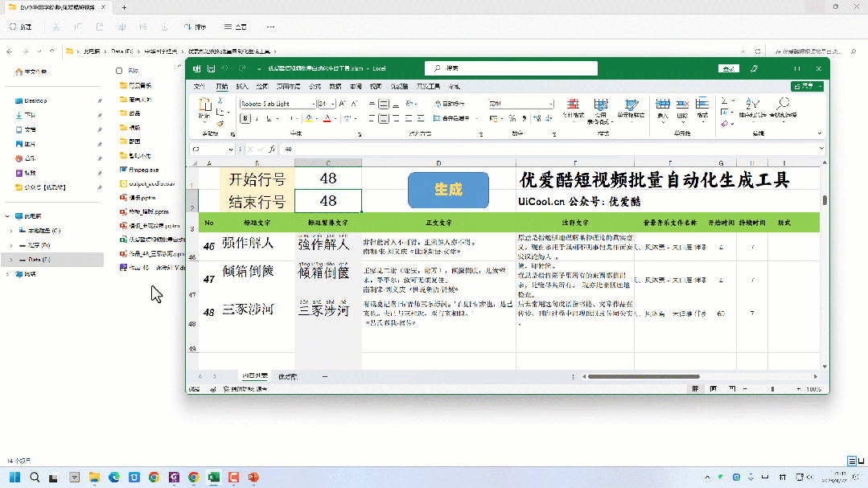Click the Excel search box

pyautogui.click(x=511, y=68)
